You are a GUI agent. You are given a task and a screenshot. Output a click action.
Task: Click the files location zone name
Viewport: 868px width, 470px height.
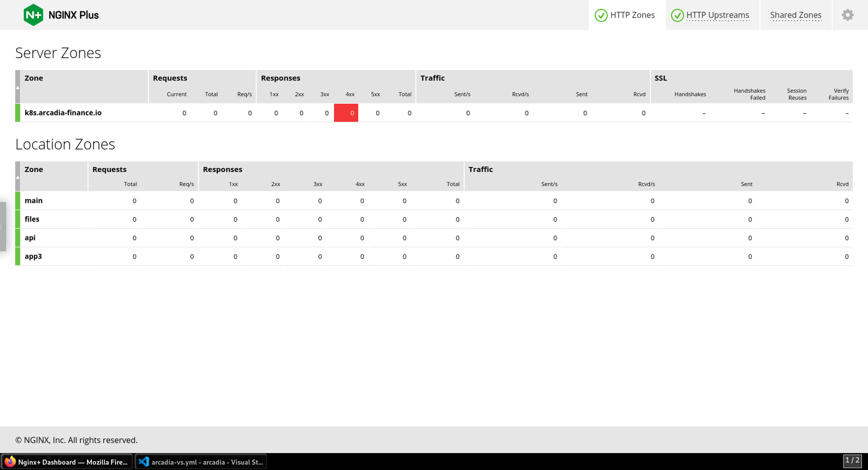(x=32, y=219)
